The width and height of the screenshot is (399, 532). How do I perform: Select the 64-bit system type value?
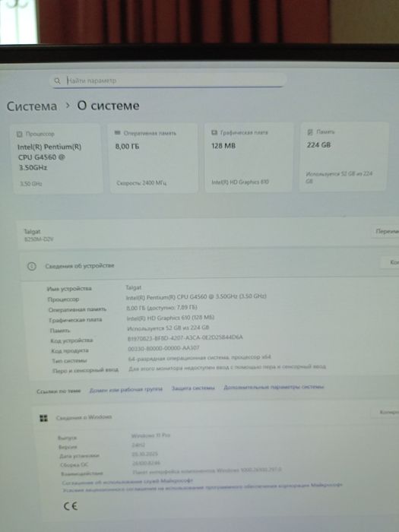tap(199, 358)
